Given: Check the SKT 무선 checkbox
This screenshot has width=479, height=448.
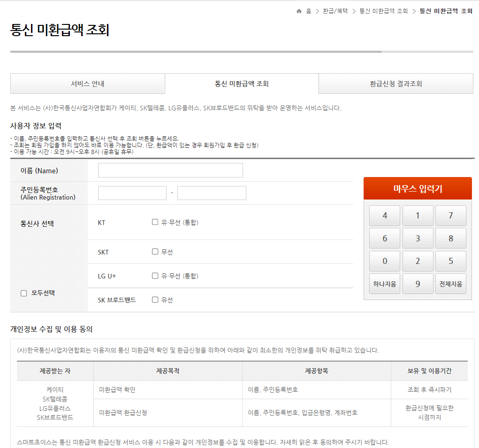Looking at the screenshot, I should point(155,251).
